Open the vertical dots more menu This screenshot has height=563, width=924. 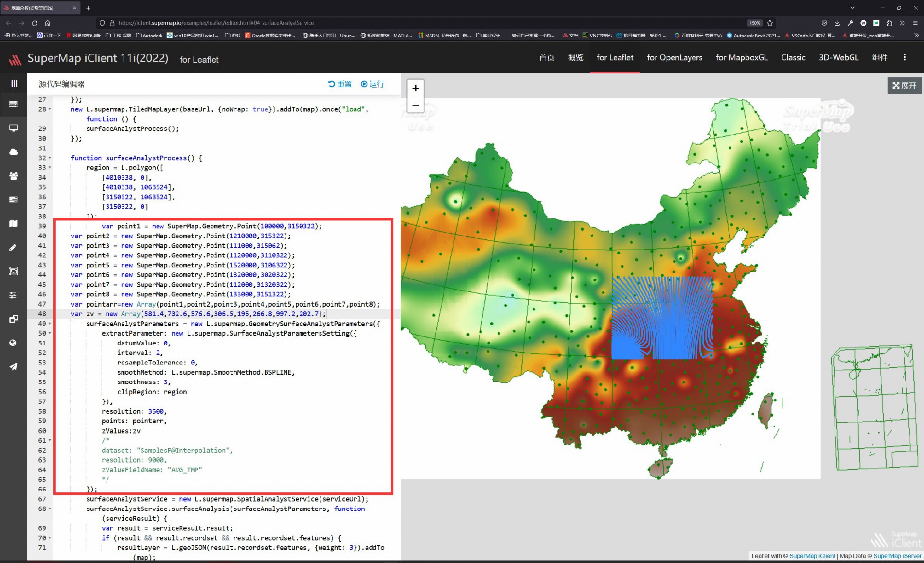[x=905, y=57]
